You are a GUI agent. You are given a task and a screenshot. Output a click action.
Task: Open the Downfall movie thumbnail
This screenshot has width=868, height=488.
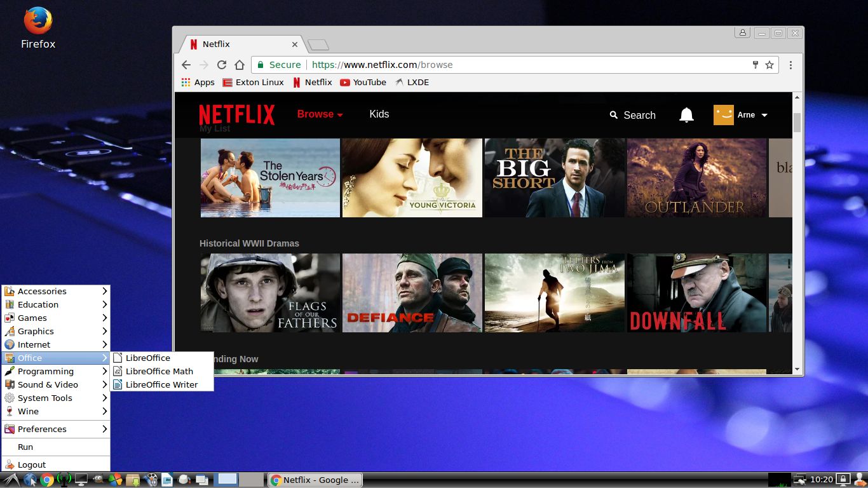coord(697,293)
